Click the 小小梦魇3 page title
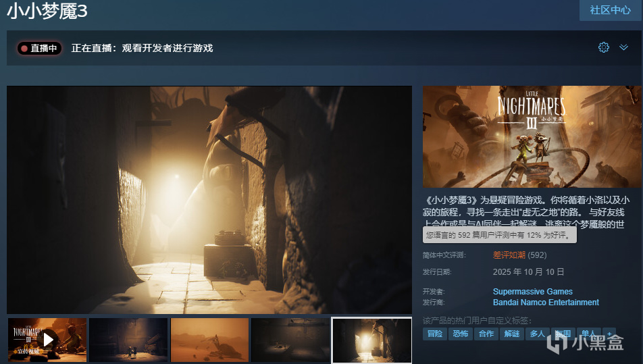 click(47, 11)
